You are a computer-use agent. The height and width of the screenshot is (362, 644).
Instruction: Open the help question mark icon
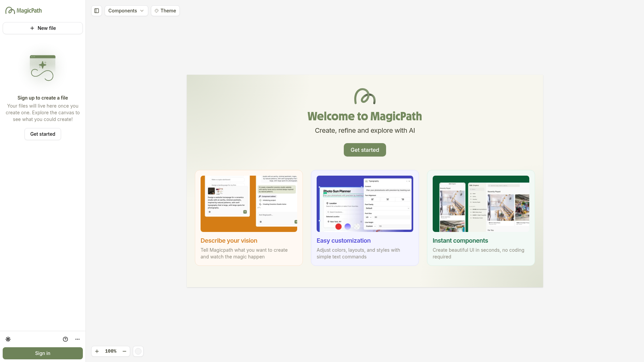point(65,339)
